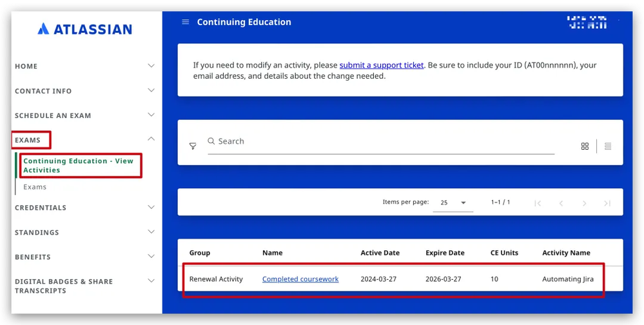Click the Activity Name column header
The image size is (644, 325).
pos(566,253)
